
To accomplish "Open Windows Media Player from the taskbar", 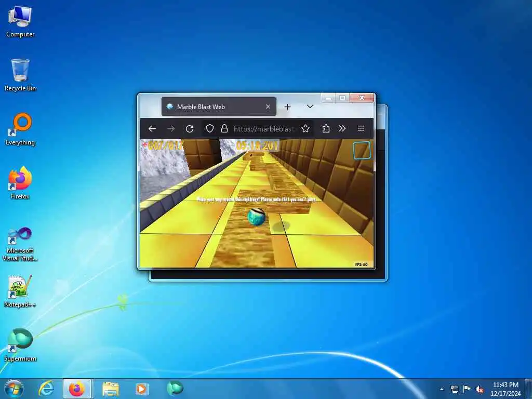I will pyautogui.click(x=141, y=389).
